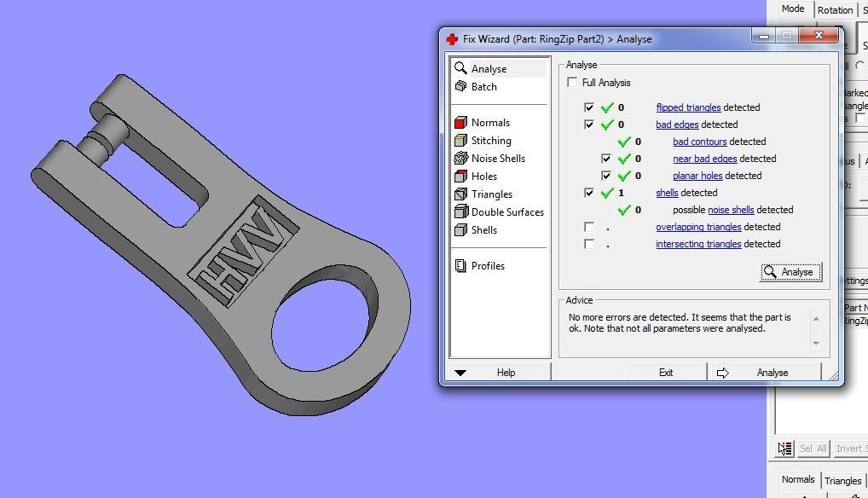Image resolution: width=868 pixels, height=498 pixels.
Task: Select the Shells cube icon
Action: [460, 229]
